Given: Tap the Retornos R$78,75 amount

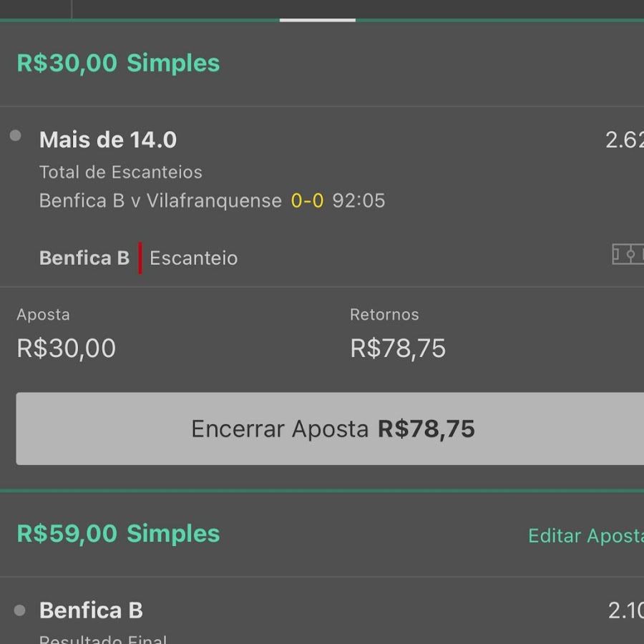Looking at the screenshot, I should coord(398,348).
